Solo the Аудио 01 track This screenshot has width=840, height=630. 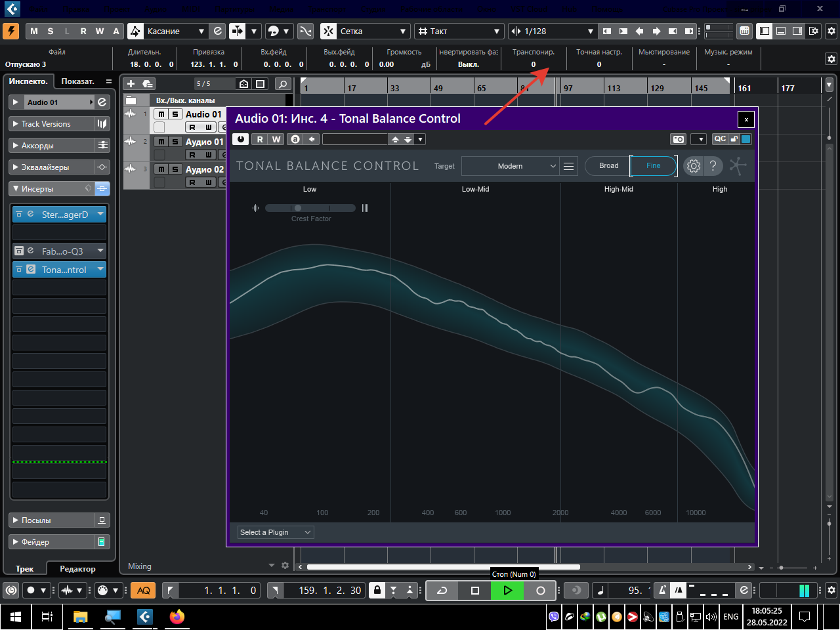[x=175, y=142]
